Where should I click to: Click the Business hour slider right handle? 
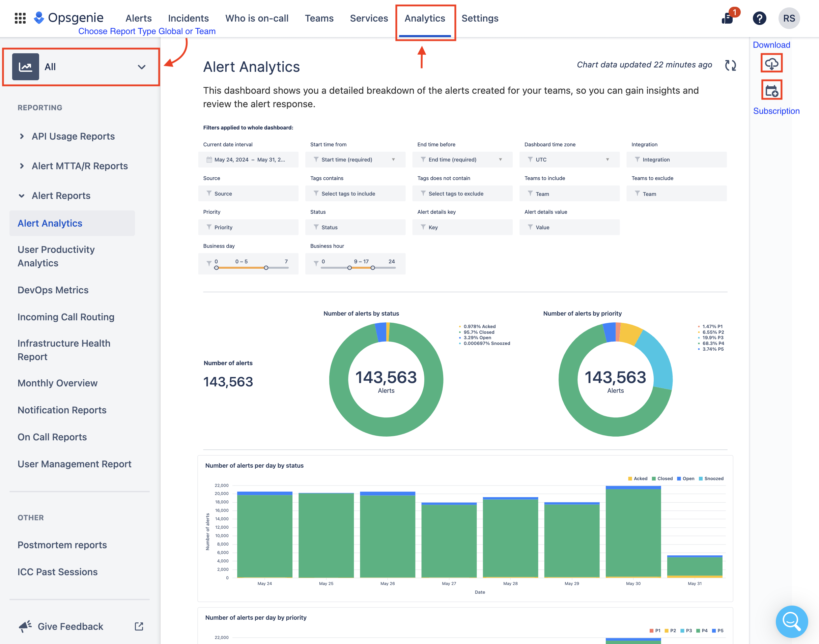[x=373, y=268]
